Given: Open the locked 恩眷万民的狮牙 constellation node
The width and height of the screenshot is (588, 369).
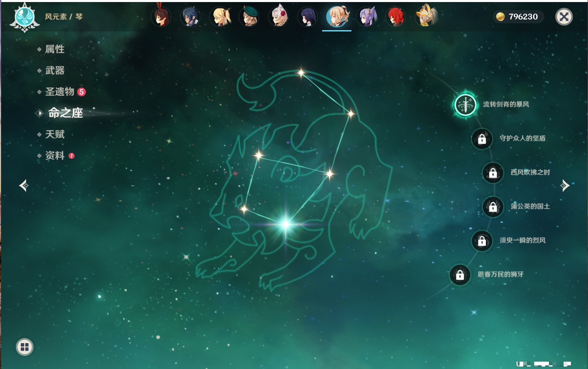Looking at the screenshot, I should pos(460,275).
